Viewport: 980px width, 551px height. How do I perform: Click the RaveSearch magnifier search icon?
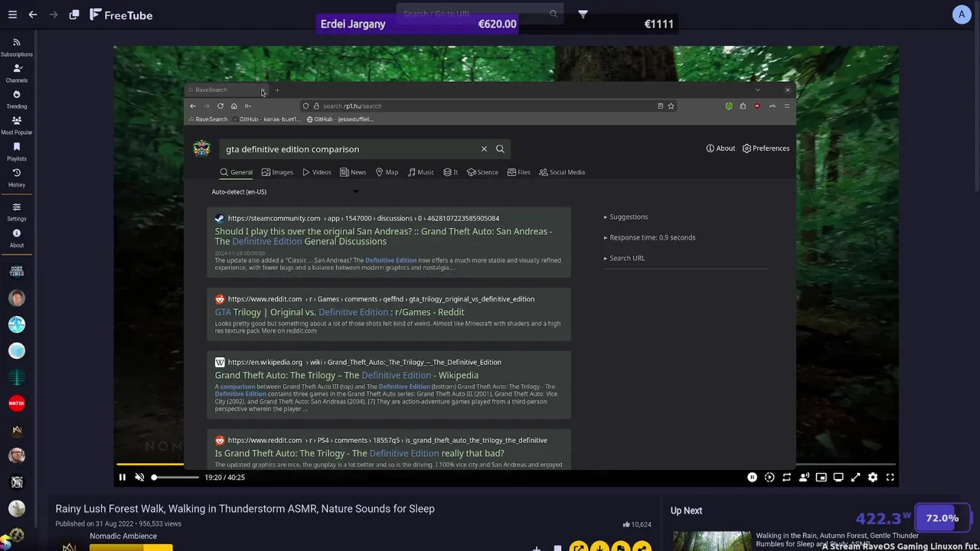click(x=500, y=149)
